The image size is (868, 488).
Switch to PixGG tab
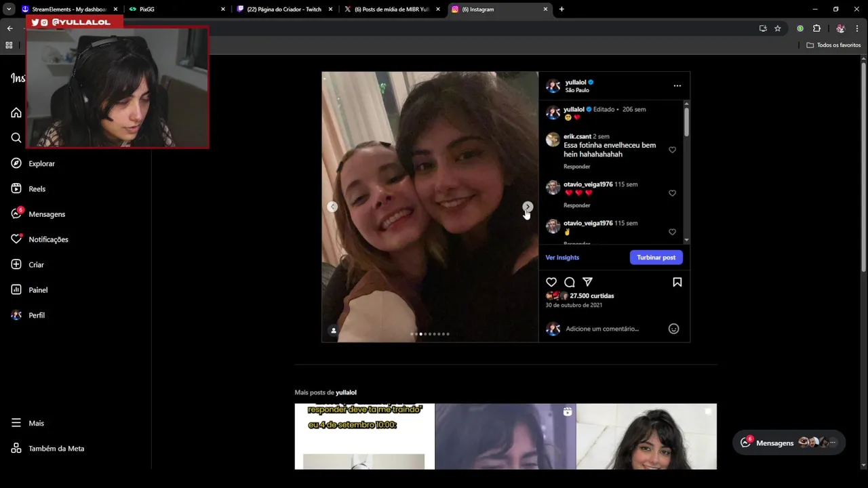click(x=176, y=9)
